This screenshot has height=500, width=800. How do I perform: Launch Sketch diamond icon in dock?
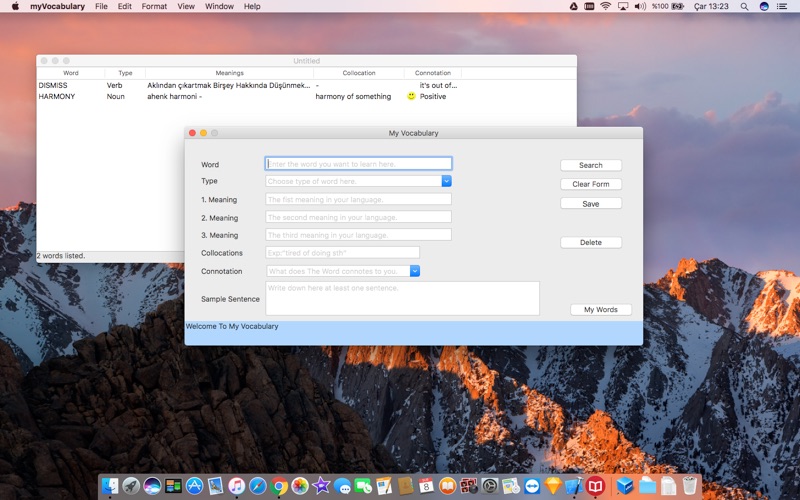coord(553,486)
